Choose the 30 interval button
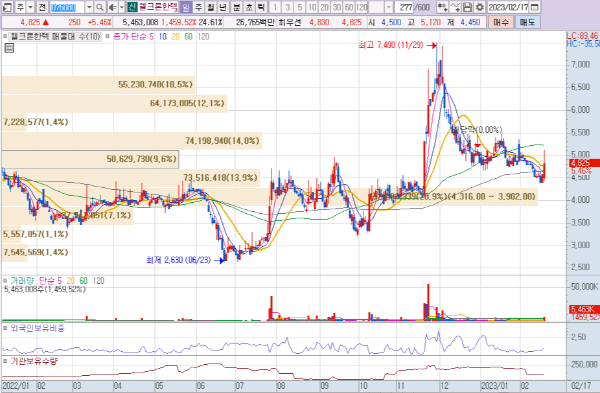Image resolution: width=600 pixels, height=393 pixels. (337, 7)
